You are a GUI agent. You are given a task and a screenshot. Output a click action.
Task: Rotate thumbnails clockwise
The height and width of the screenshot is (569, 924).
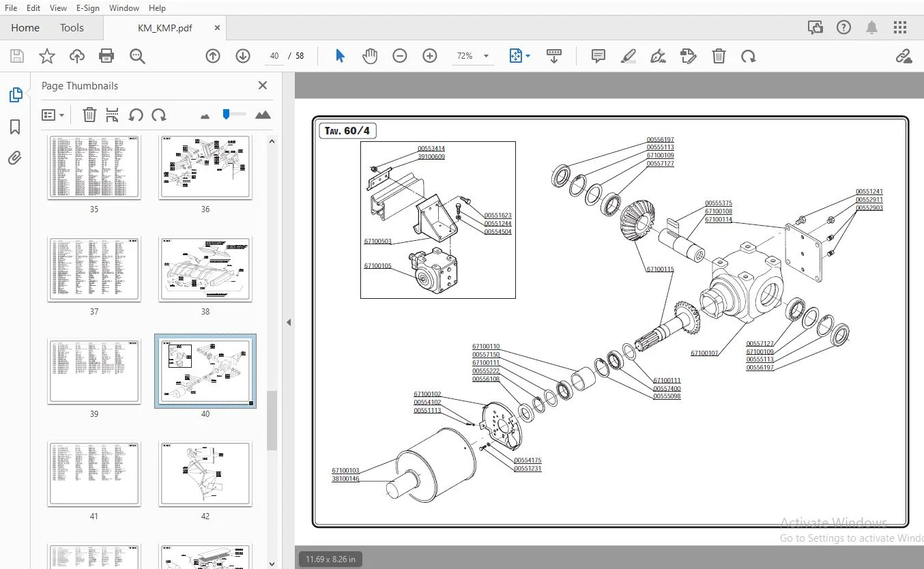(x=159, y=115)
